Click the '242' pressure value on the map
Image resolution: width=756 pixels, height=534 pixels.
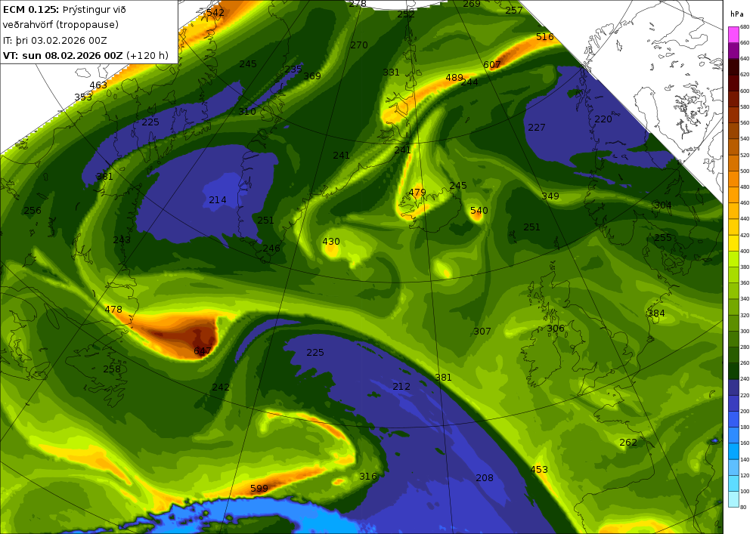click(221, 387)
